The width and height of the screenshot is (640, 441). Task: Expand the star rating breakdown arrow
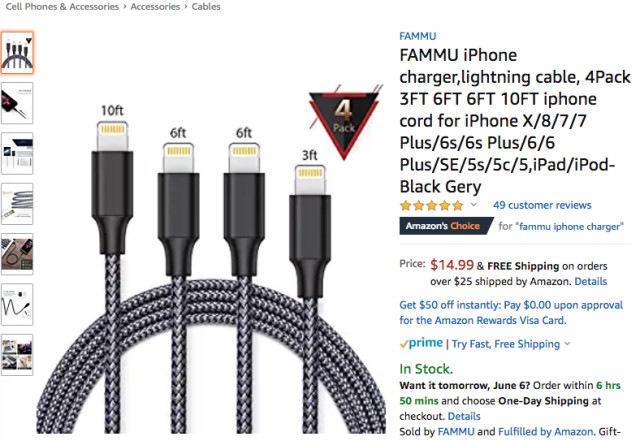[474, 205]
